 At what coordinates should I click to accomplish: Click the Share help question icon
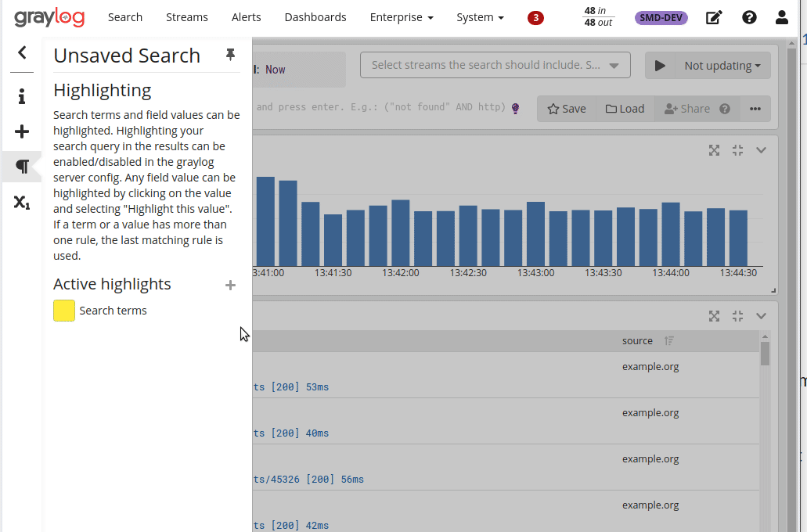[x=725, y=109]
